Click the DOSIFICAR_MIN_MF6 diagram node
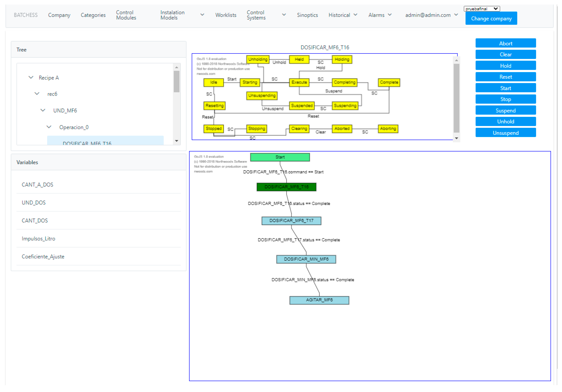 pos(306,259)
